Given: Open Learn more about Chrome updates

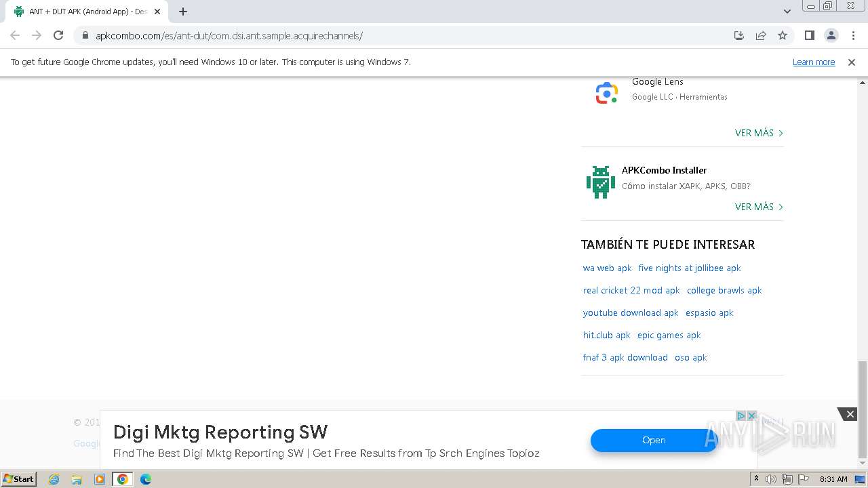Looking at the screenshot, I should tap(814, 62).
